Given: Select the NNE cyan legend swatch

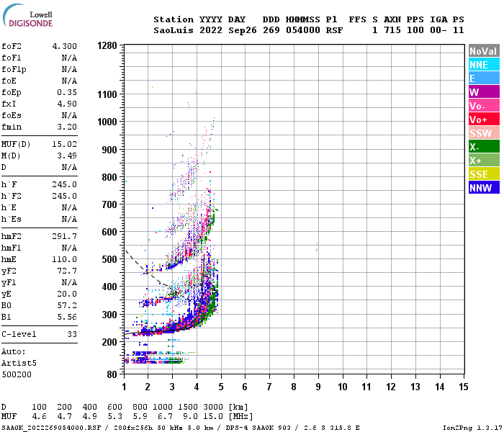Looking at the screenshot, I should click(x=484, y=65).
